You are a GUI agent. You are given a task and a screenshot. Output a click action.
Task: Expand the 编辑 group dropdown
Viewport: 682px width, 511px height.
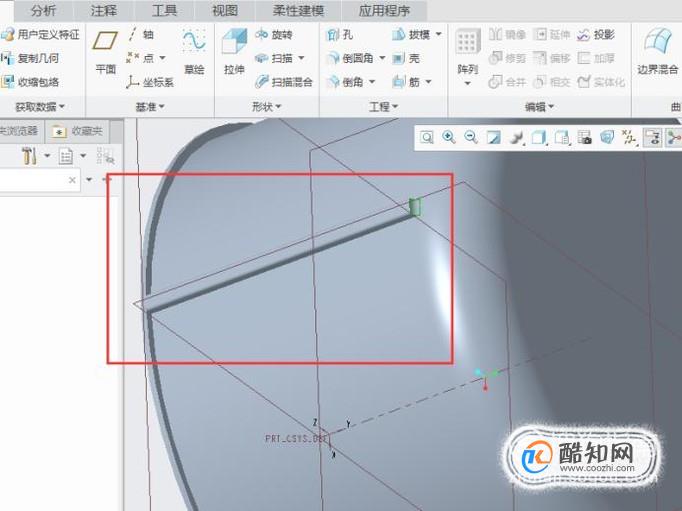[x=539, y=107]
